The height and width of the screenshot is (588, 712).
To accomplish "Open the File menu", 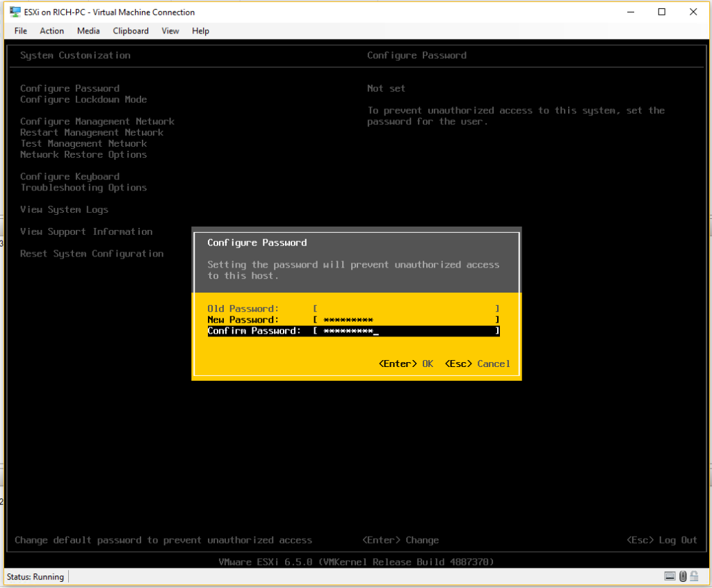I will 21,31.
